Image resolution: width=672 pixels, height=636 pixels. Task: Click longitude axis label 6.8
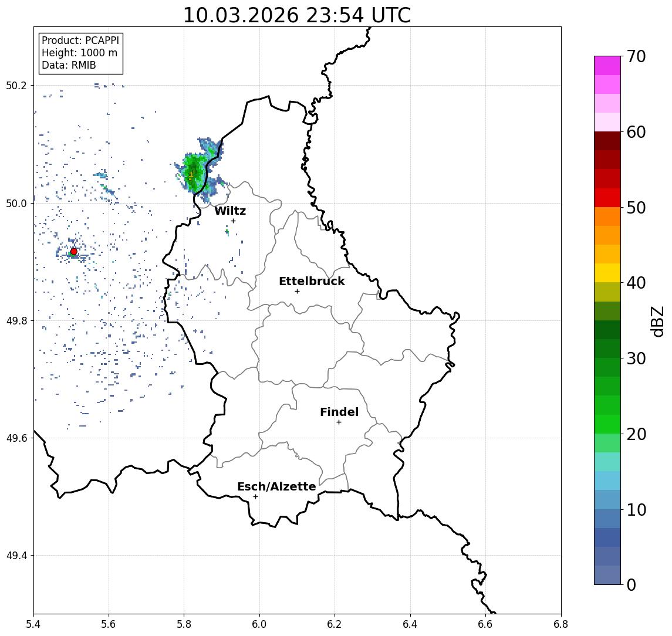[561, 624]
